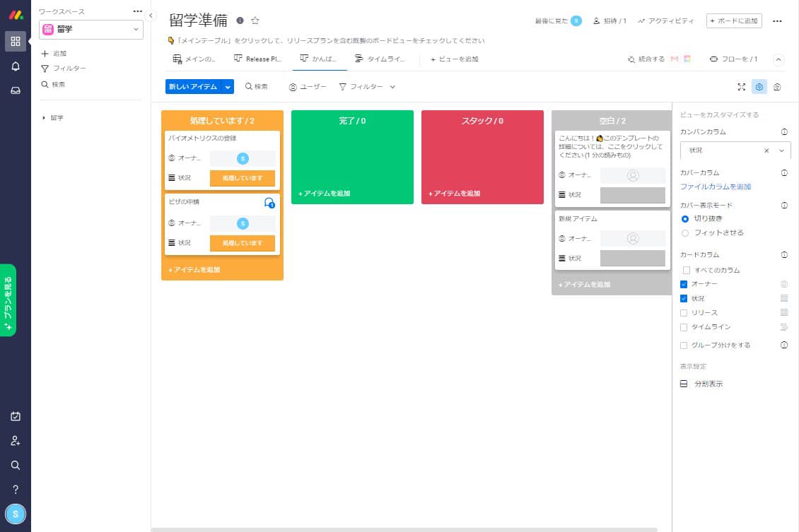Click the monday.com logo icon

point(16,15)
